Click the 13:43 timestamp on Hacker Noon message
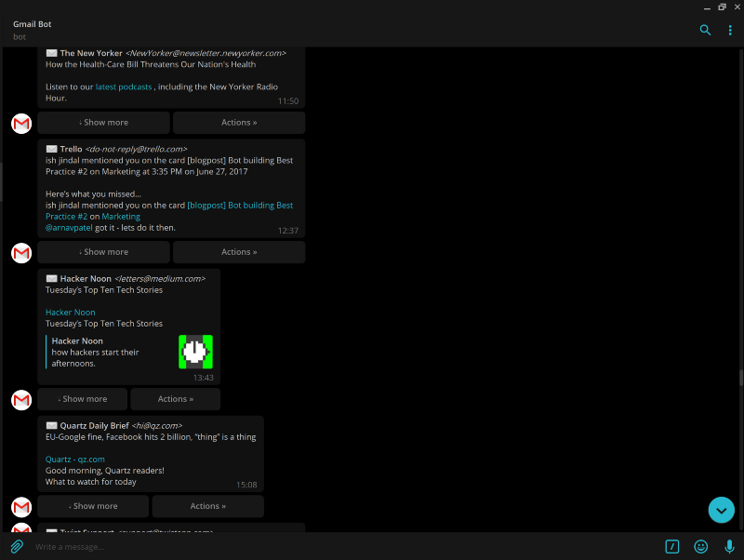 point(203,378)
